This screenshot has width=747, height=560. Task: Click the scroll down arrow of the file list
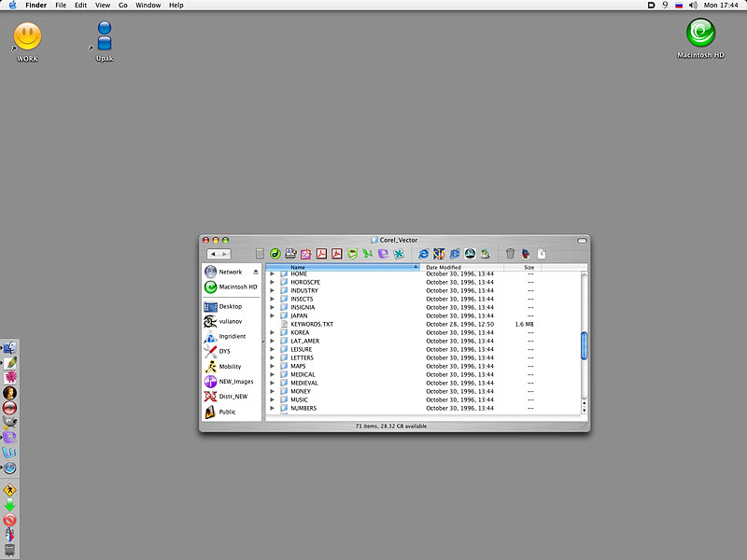[x=585, y=411]
